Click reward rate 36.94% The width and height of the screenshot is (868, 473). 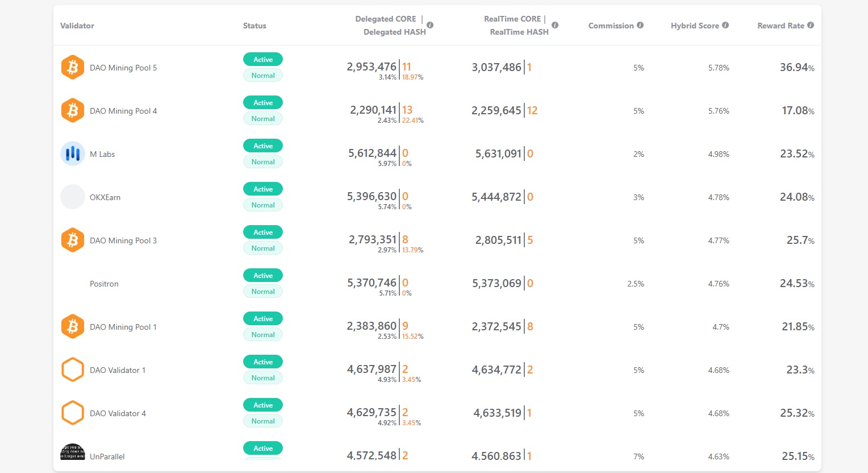(x=797, y=68)
